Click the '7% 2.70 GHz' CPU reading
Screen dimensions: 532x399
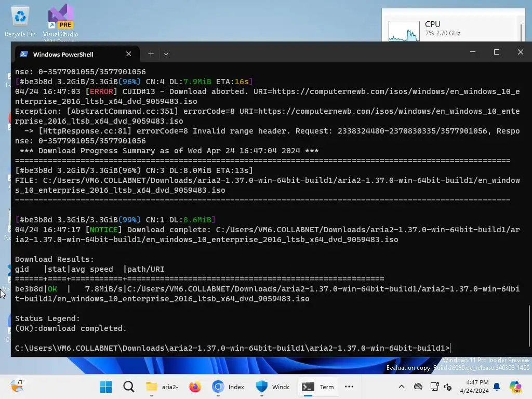coord(443,33)
